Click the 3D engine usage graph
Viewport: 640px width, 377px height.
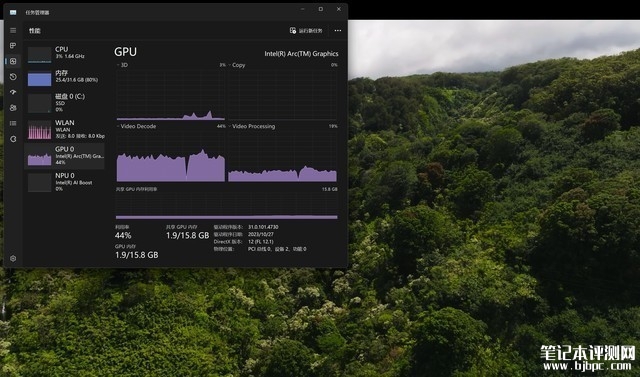tap(171, 94)
